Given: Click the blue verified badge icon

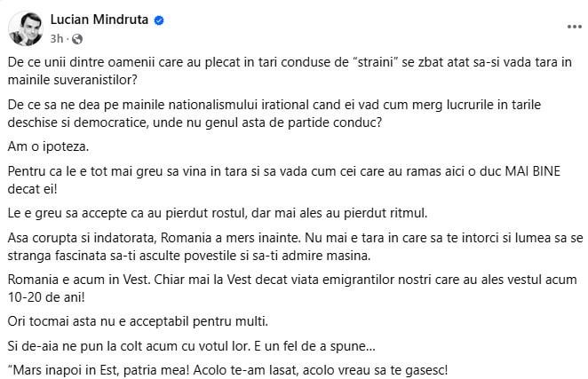Looking at the screenshot, I should 159,20.
